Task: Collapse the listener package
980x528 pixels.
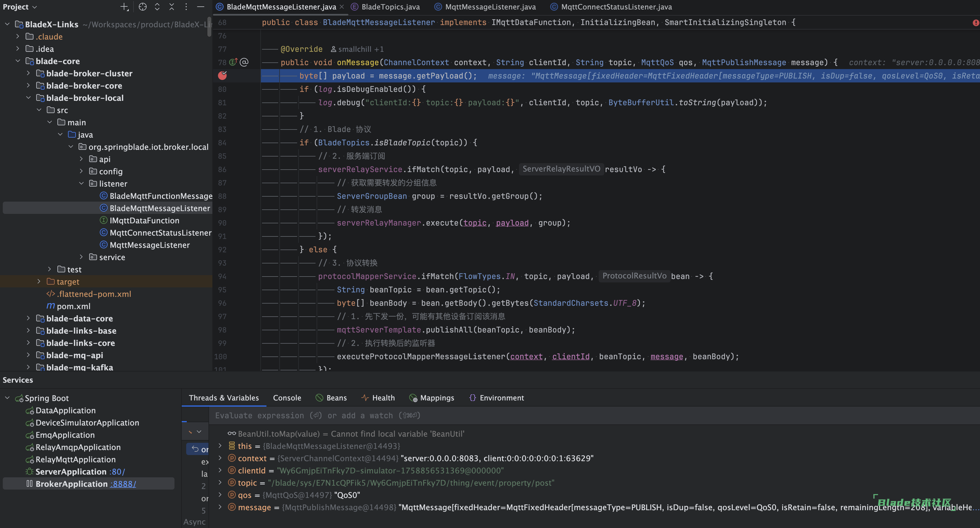Action: [81, 184]
